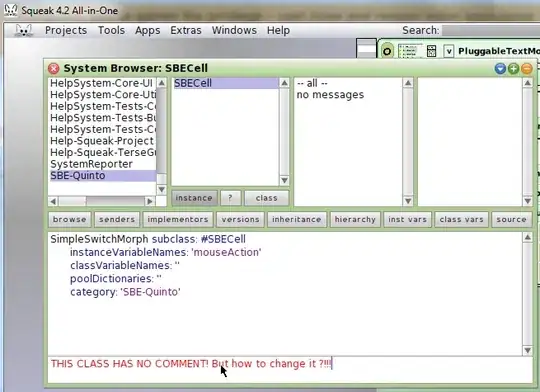Click the grid pattern icon near PluggableTextMorph

click(431, 51)
